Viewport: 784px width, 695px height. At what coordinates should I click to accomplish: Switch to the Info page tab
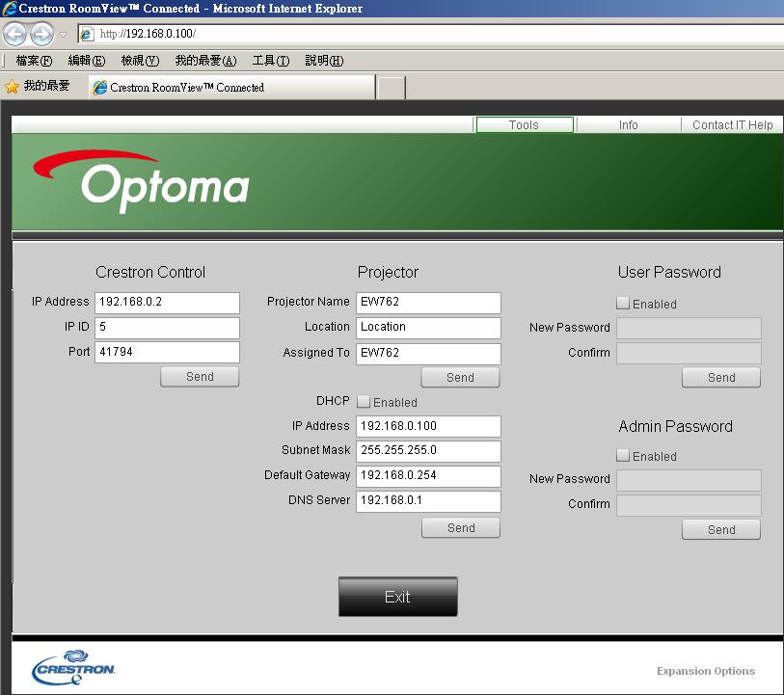[629, 125]
